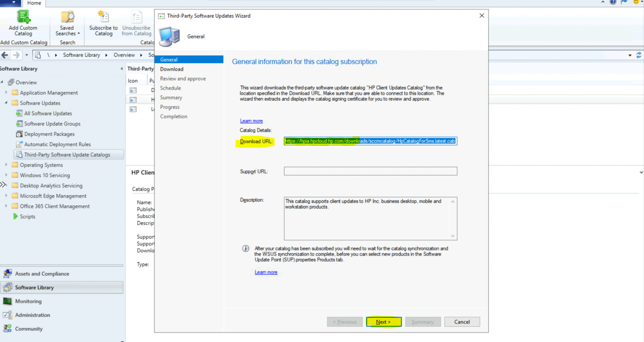Open Software Update Groups node

52,124
